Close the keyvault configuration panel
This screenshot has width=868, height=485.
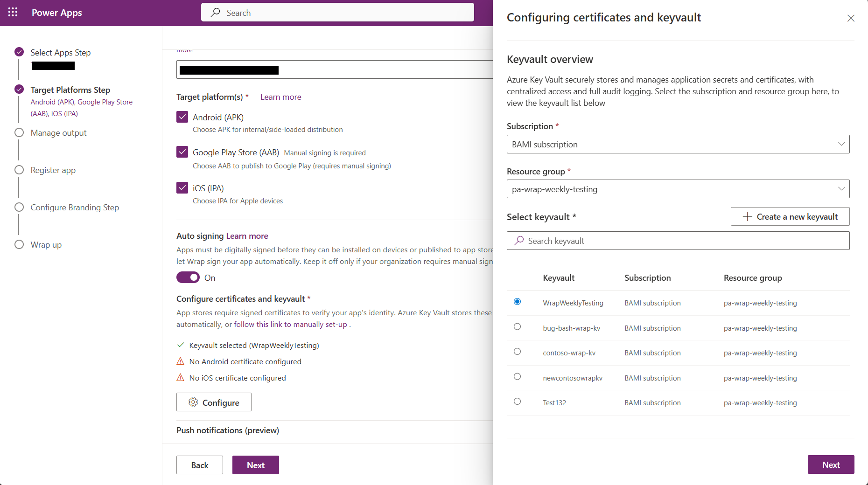[x=851, y=18]
